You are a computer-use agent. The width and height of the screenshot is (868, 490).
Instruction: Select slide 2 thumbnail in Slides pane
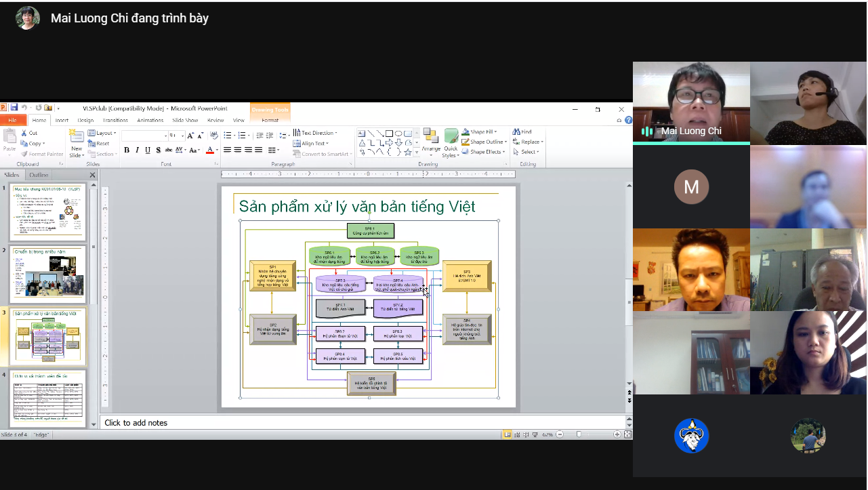(x=48, y=274)
